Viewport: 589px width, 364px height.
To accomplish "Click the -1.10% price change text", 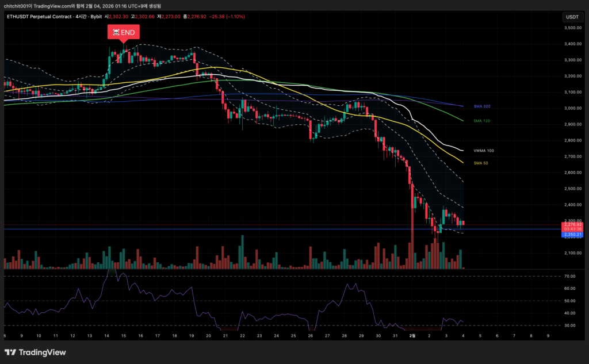I will coord(235,17).
